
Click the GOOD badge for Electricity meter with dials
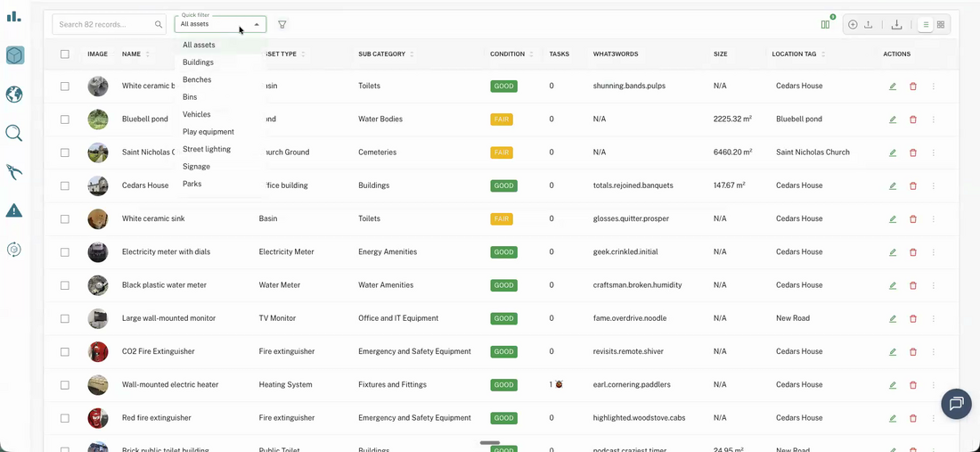tap(503, 252)
